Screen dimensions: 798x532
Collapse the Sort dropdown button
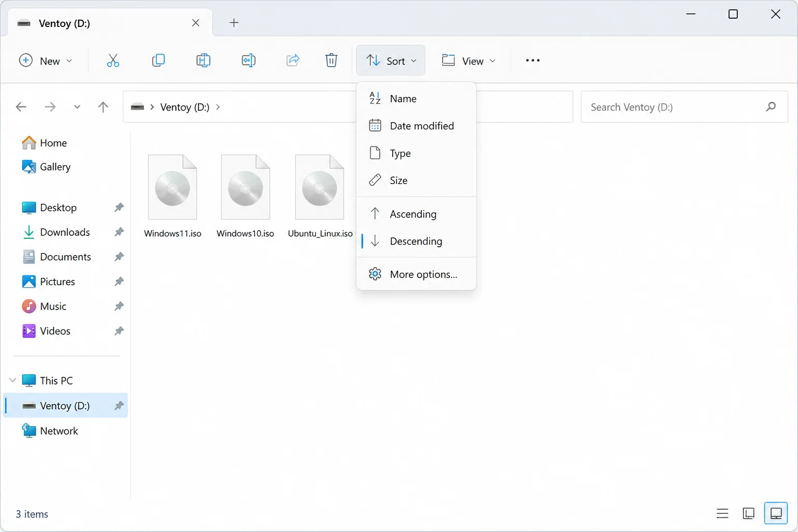[x=391, y=61]
